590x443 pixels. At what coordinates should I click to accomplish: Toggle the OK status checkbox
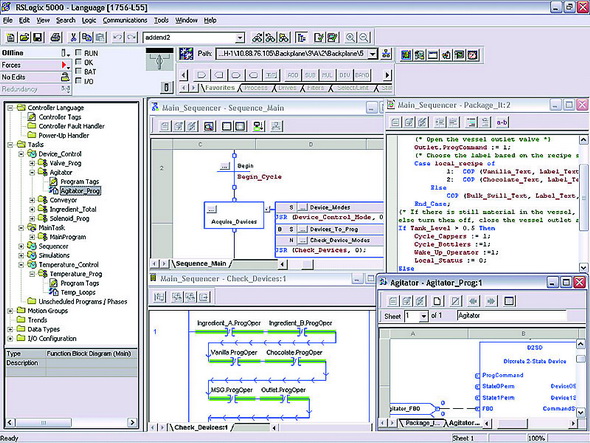tap(78, 62)
